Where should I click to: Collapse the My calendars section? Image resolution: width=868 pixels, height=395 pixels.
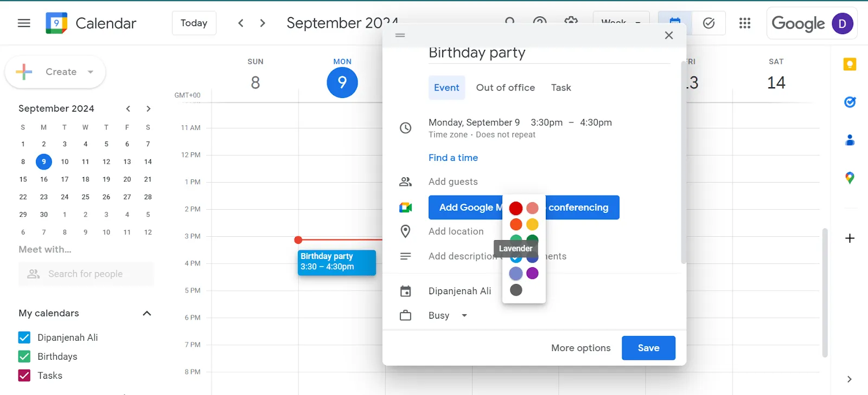[x=147, y=313]
